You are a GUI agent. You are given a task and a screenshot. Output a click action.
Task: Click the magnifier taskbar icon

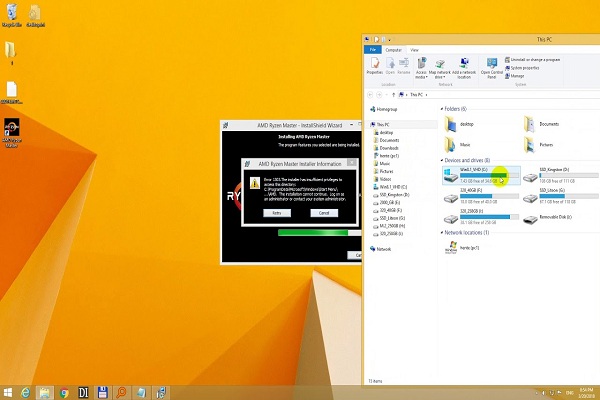coord(122,392)
